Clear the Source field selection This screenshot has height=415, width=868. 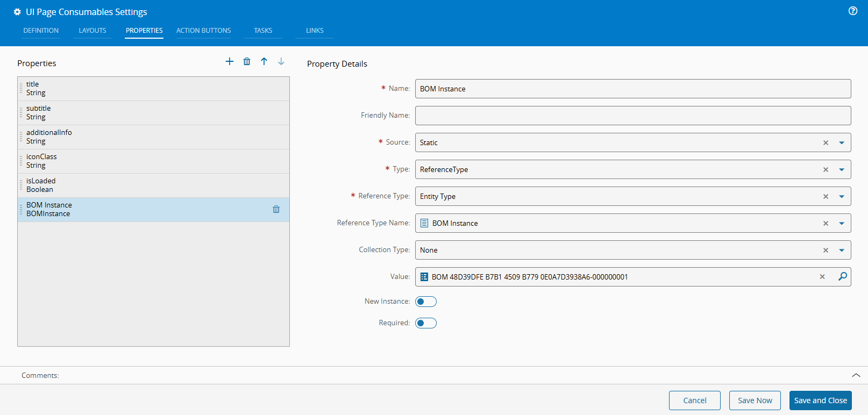pyautogui.click(x=826, y=142)
